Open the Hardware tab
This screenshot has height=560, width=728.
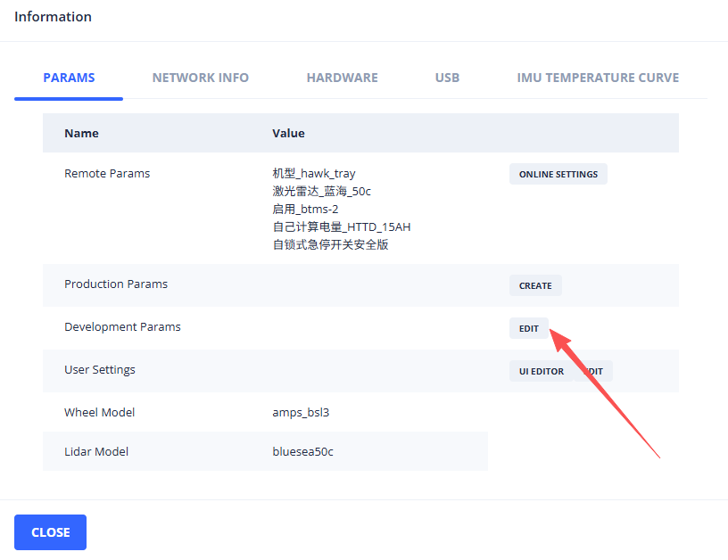tap(342, 78)
